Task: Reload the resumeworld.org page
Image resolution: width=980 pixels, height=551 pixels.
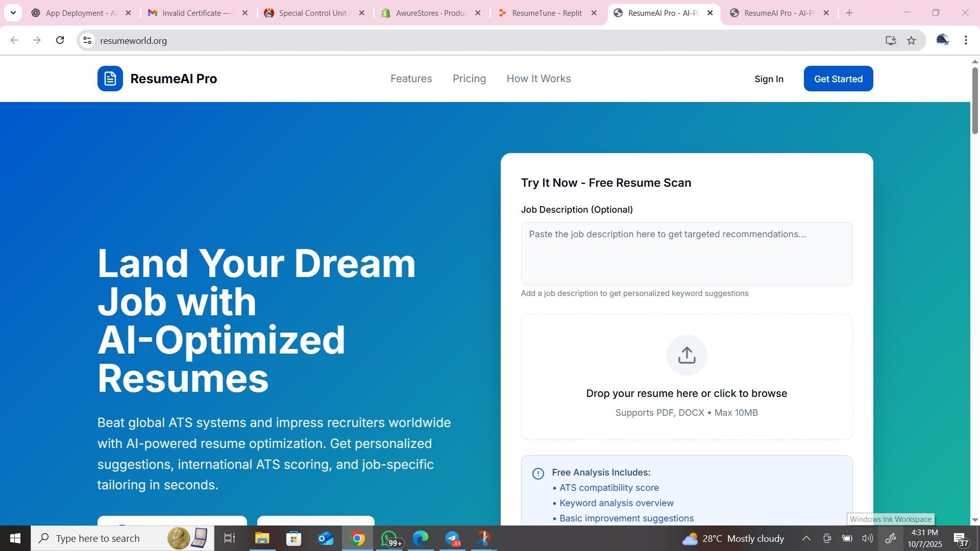Action: [x=60, y=40]
